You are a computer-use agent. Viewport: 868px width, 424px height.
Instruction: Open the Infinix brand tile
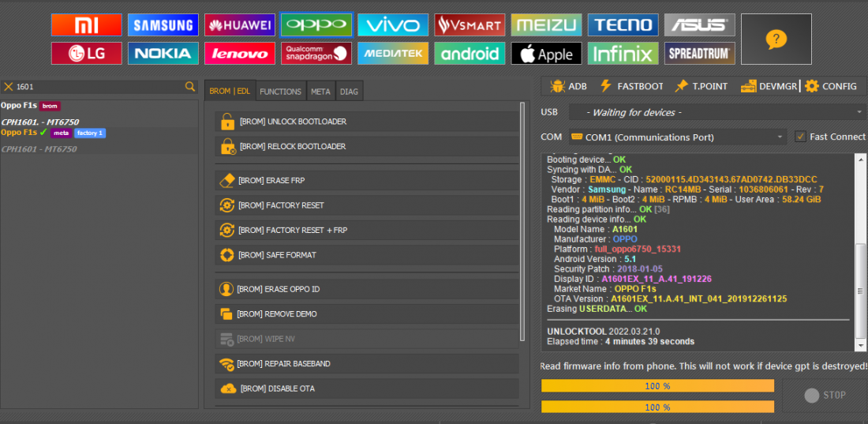[x=623, y=53]
